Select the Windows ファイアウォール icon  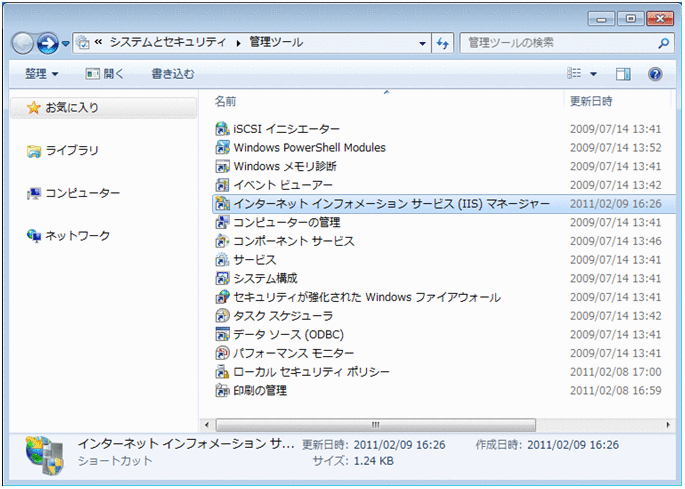[222, 297]
